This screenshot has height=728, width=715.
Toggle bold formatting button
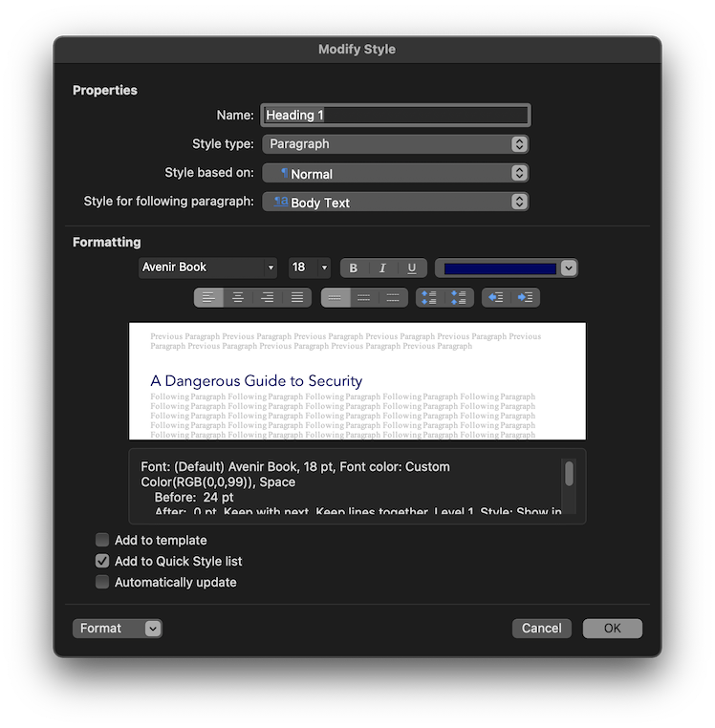click(x=354, y=268)
